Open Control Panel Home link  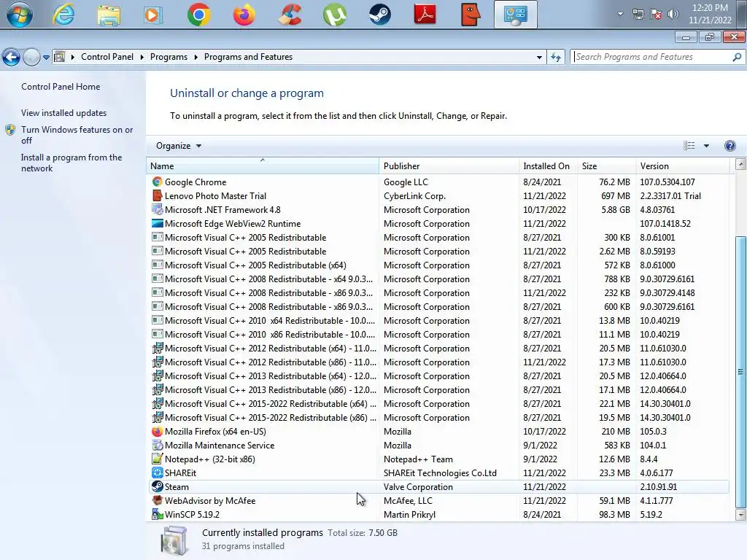pyautogui.click(x=61, y=87)
